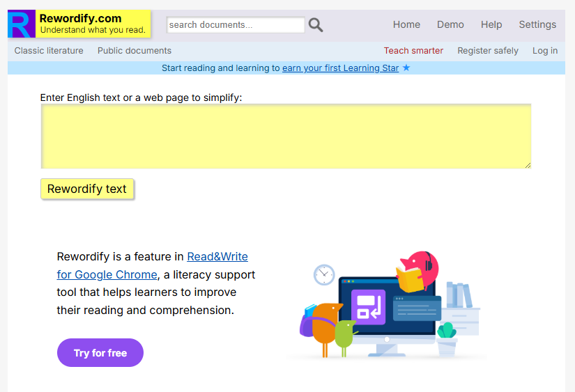
Task: Open the Home page
Action: coord(406,24)
